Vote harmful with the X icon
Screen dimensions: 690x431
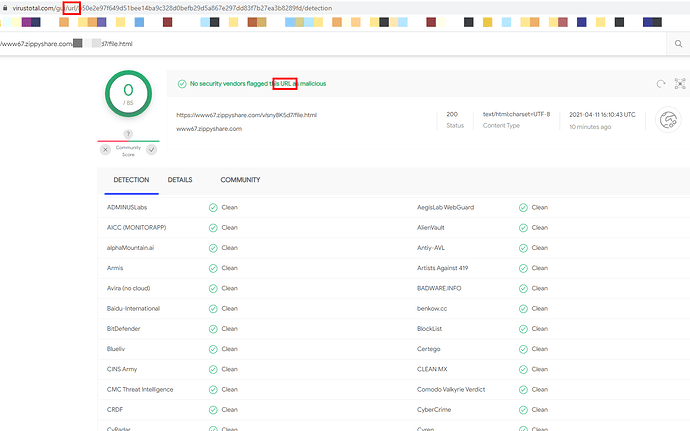click(105, 150)
